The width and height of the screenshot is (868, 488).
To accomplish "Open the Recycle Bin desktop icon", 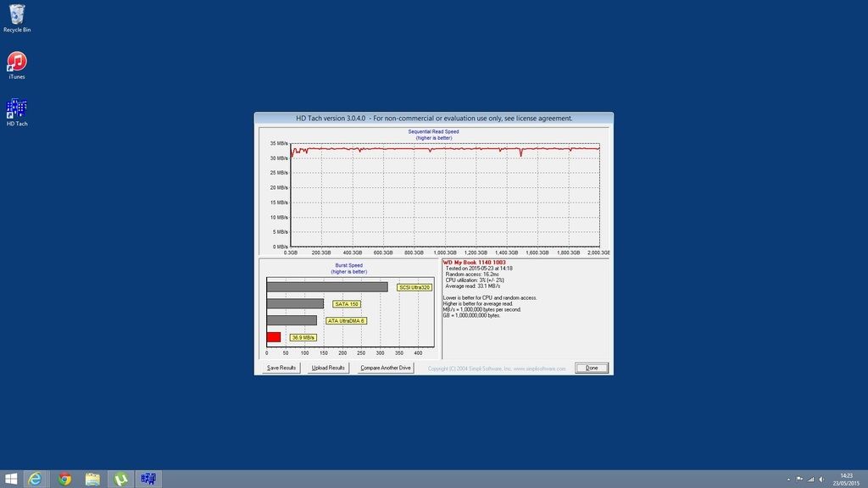I will pyautogui.click(x=17, y=19).
